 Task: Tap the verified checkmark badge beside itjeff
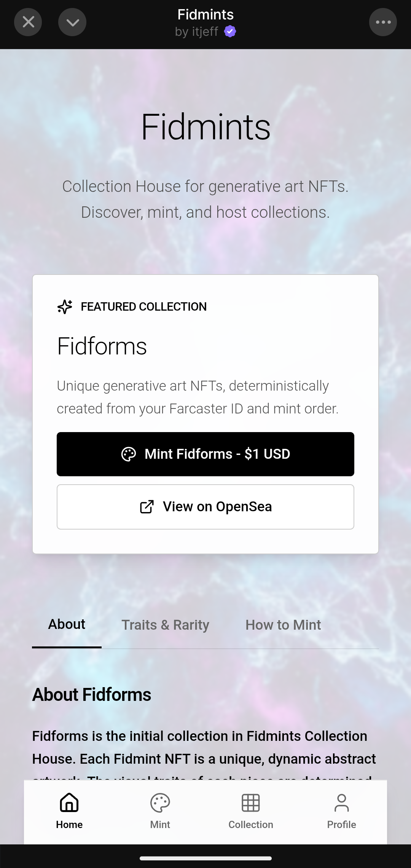[x=229, y=31]
